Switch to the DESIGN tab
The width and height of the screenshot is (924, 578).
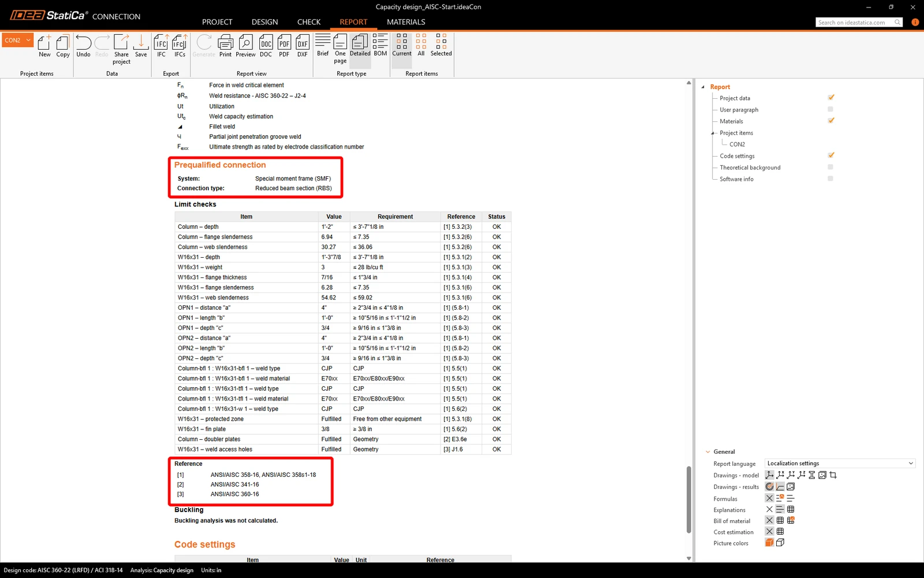coord(264,22)
